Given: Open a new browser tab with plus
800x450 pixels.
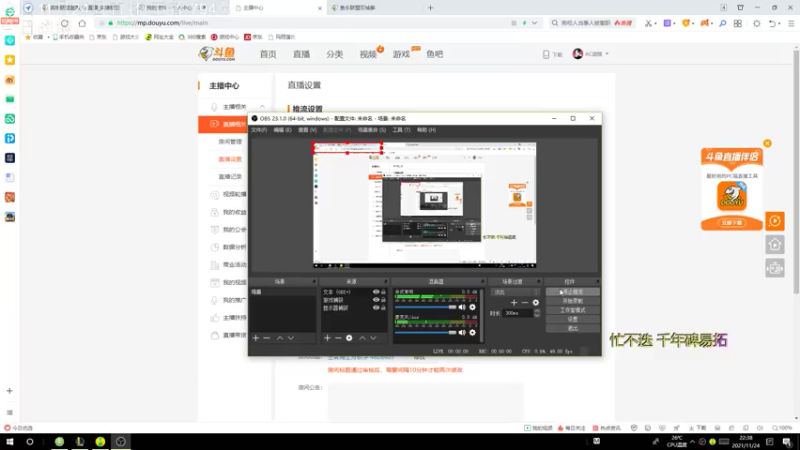Looking at the screenshot, I should pyautogui.click(x=430, y=8).
